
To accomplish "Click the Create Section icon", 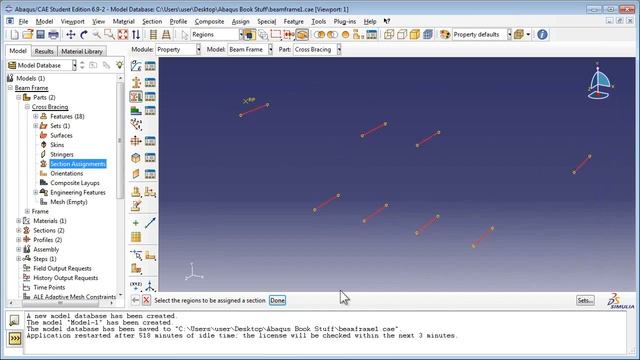I will tap(136, 82).
